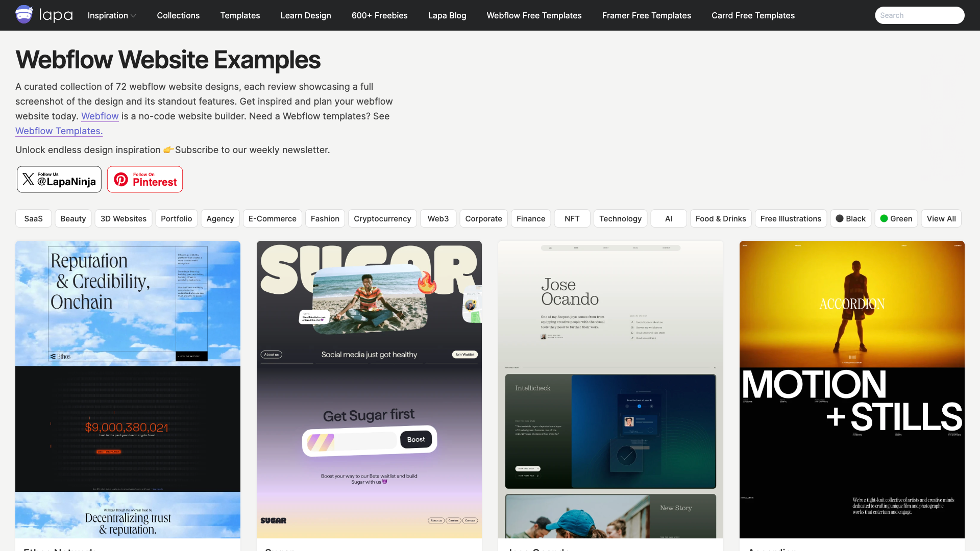This screenshot has height=551, width=980.
Task: Click the Pinterest logo follow button
Action: coord(145,179)
